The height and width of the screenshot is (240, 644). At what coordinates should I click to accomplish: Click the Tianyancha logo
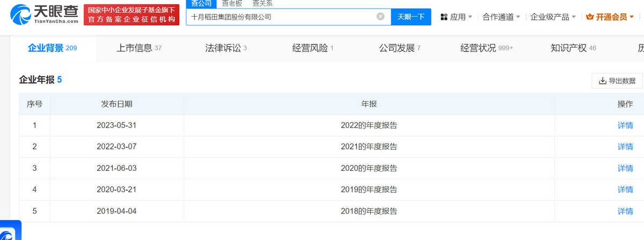coord(43,14)
